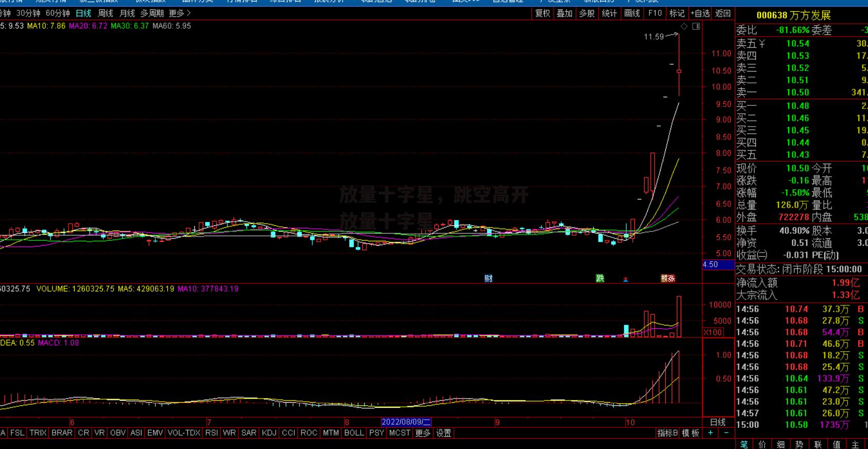Screen dimensions: 868x449
Task: Click the 指标B button
Action: click(x=668, y=433)
